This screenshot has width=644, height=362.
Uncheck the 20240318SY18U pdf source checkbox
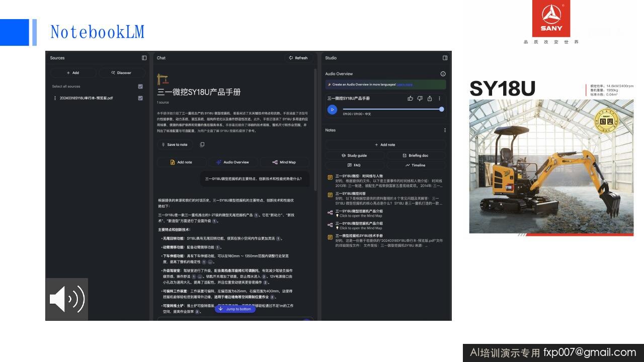[140, 98]
